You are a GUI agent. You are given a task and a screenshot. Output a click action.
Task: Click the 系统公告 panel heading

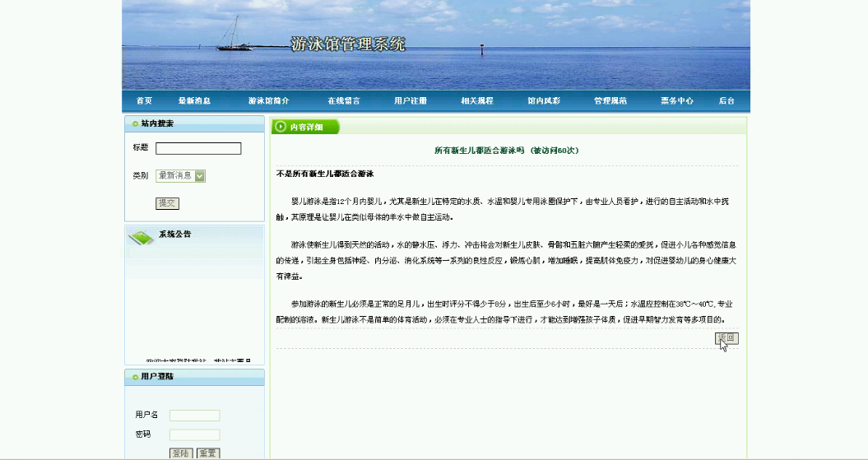tap(175, 235)
